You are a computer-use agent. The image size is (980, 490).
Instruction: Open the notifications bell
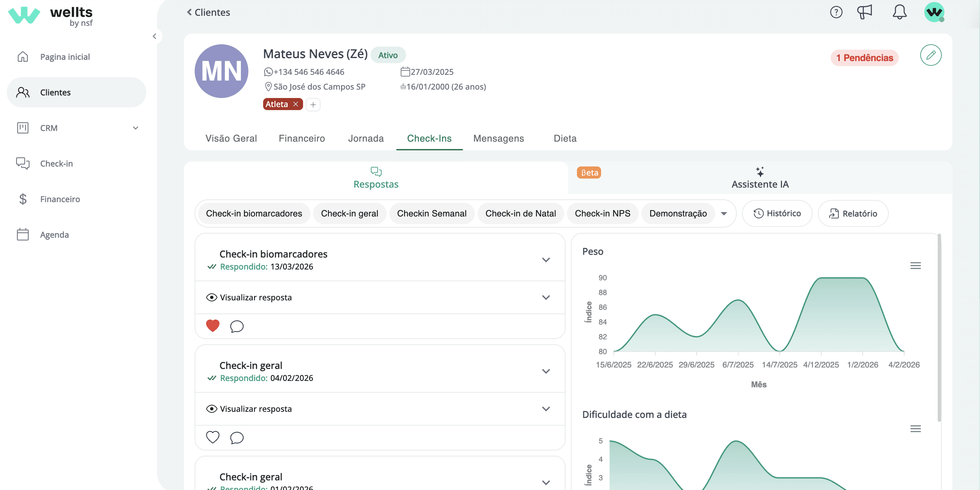pyautogui.click(x=899, y=12)
